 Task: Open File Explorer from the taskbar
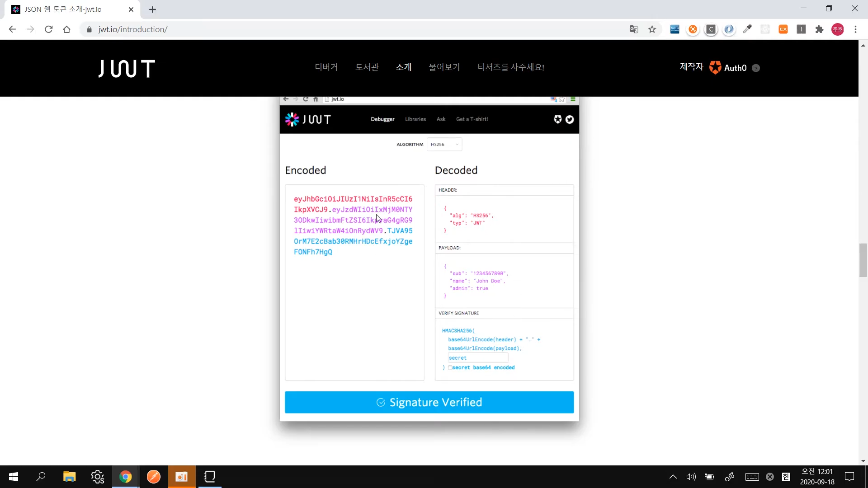point(69,477)
